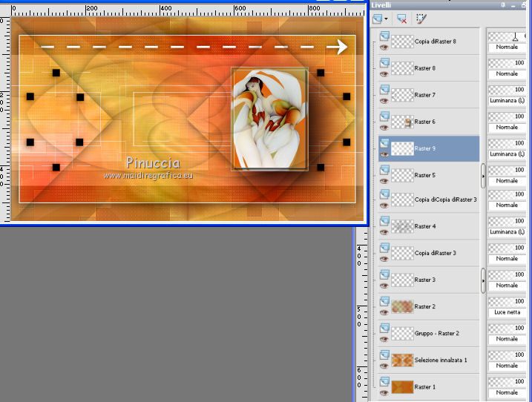Image resolution: width=532 pixels, height=402 pixels.
Task: Click layer type icon of Raster 3
Action: coord(384,274)
